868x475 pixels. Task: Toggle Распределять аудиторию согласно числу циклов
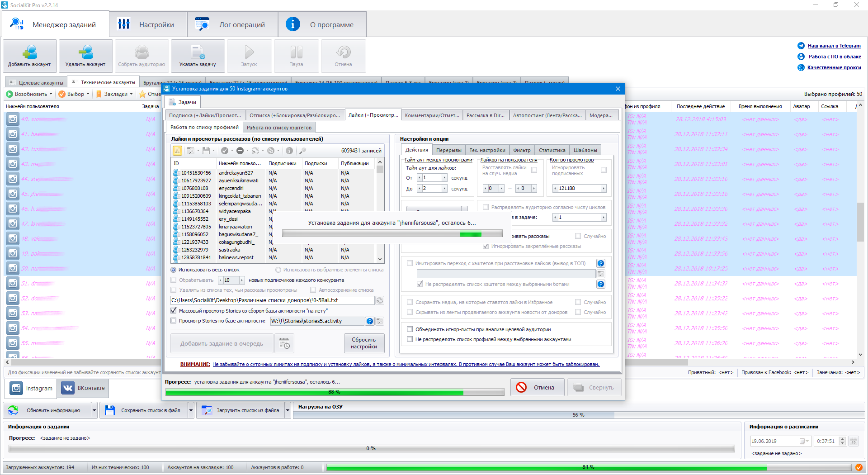tap(486, 207)
